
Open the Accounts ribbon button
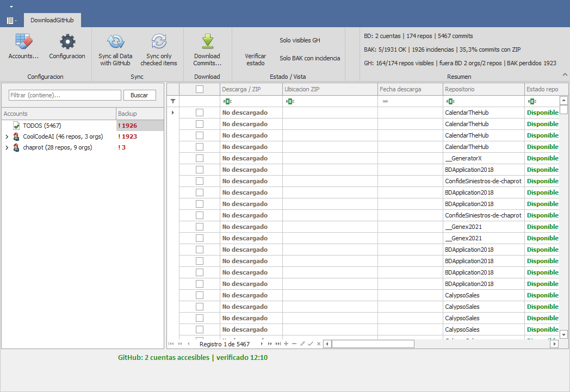(x=23, y=46)
